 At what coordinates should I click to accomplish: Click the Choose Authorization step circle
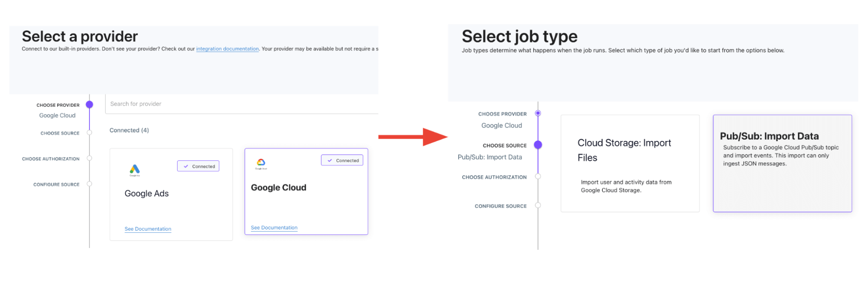click(x=89, y=159)
